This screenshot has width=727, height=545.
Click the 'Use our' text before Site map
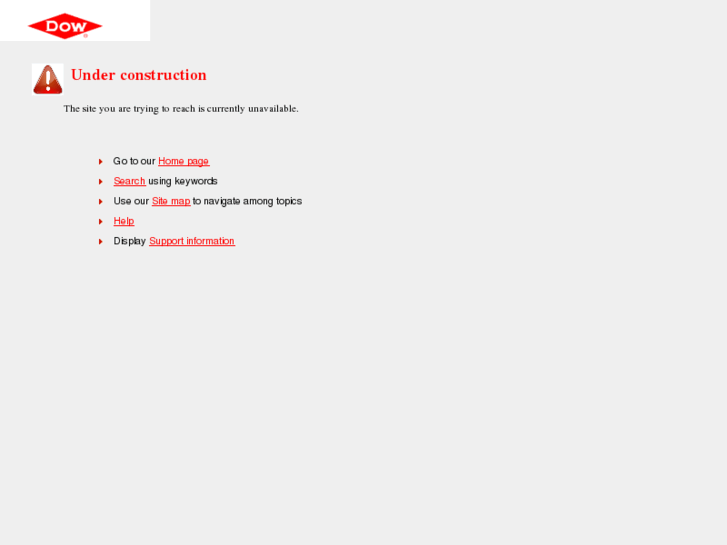point(131,201)
